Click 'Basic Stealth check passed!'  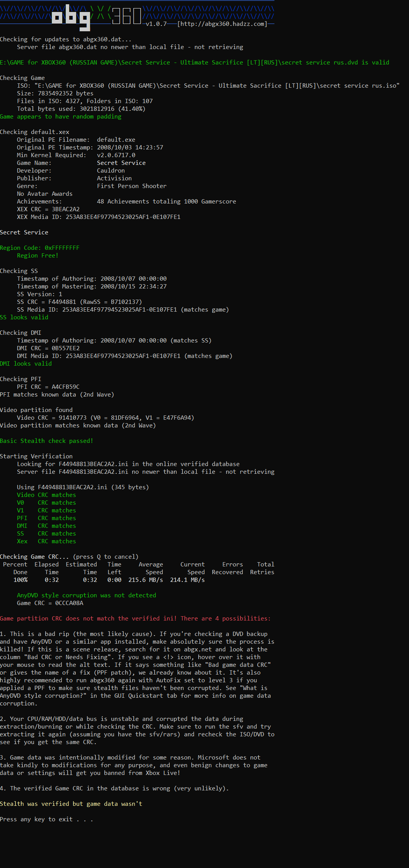[x=47, y=441]
